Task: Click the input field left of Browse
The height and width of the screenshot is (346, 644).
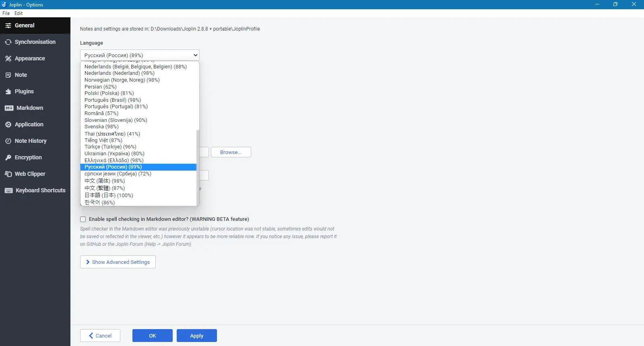Action: point(204,152)
